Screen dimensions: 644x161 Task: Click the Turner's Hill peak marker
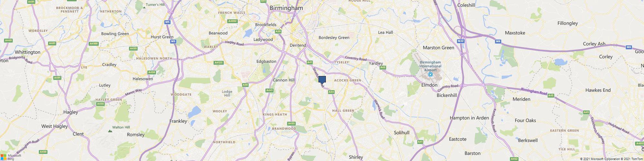pyautogui.click(x=144, y=7)
